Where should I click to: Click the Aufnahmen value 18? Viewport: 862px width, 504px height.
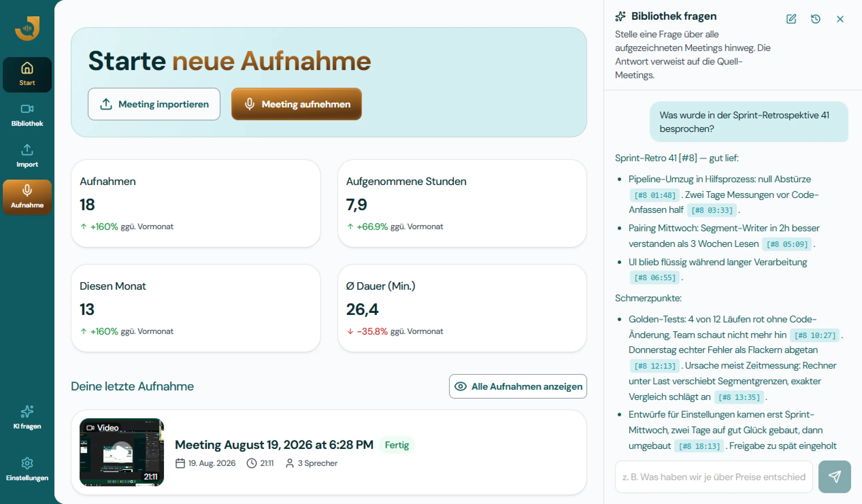point(87,204)
